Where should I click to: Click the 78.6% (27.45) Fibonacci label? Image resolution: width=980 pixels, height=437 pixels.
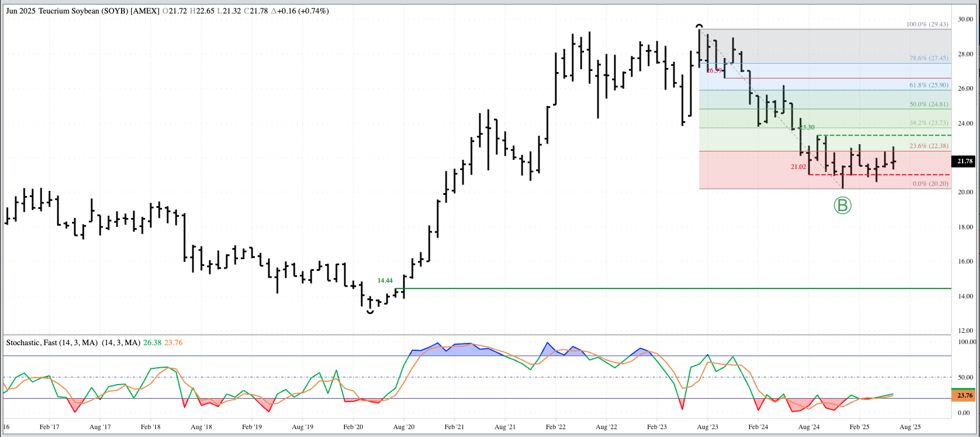929,58
